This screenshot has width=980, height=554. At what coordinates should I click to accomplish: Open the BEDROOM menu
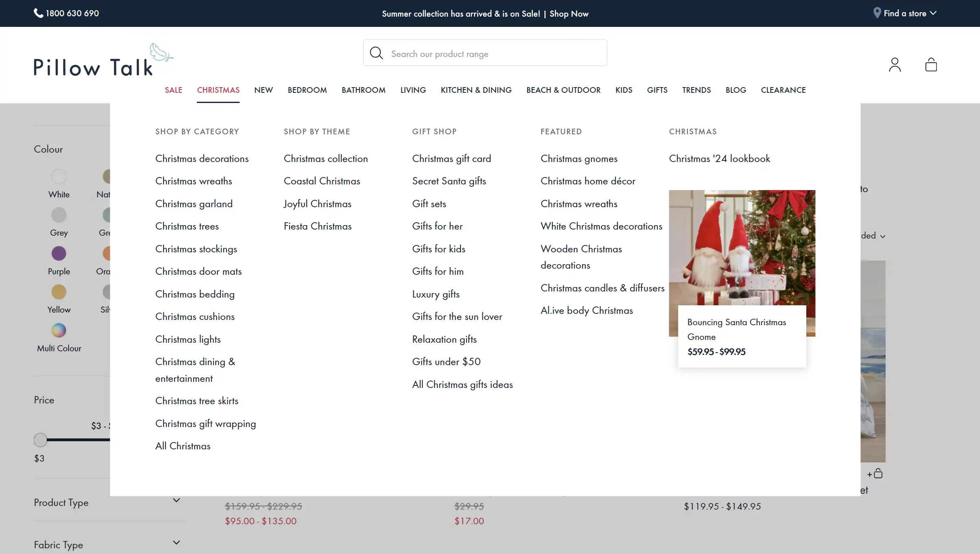tap(307, 90)
